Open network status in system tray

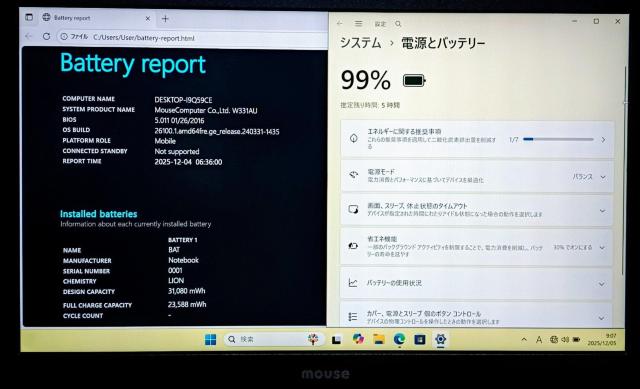553,339
